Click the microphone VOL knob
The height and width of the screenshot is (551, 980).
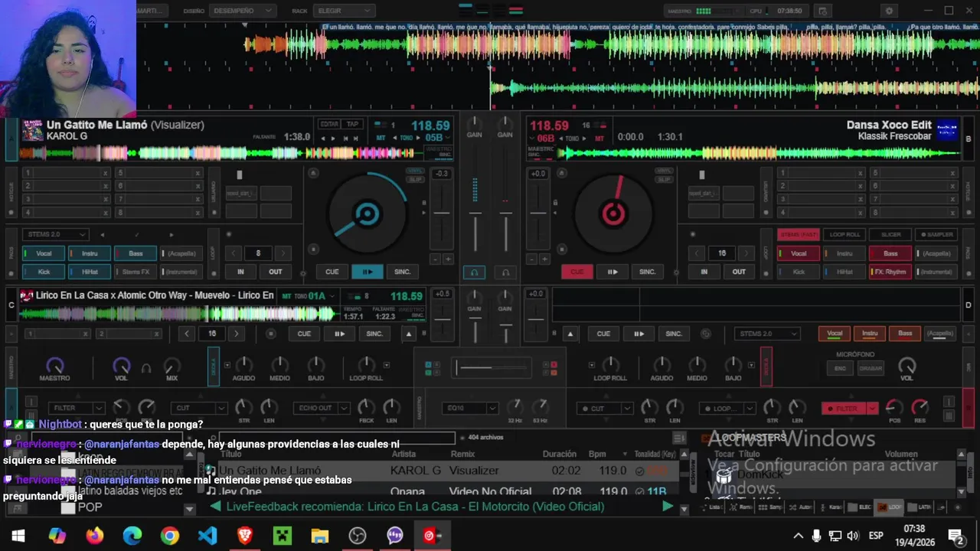coord(906,366)
